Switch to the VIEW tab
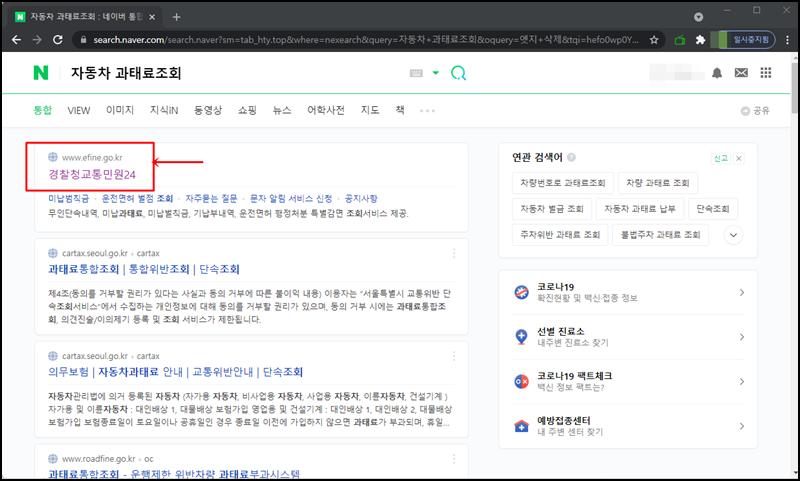This screenshot has height=481, width=800. 79,110
